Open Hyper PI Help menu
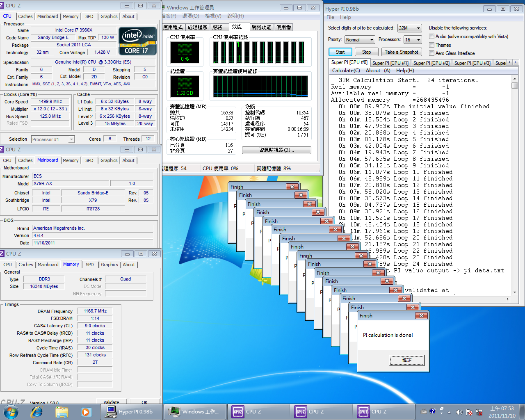The image size is (525, 420). pyautogui.click(x=345, y=17)
